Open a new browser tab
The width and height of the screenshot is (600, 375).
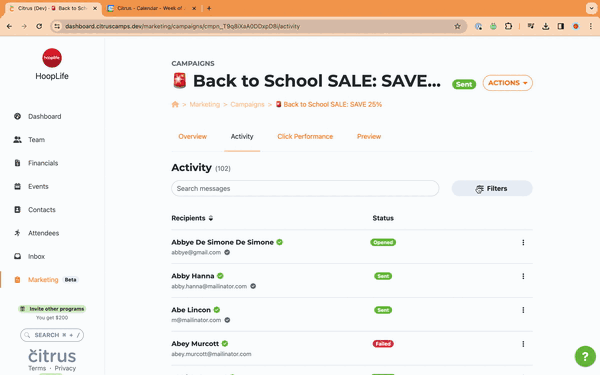[x=209, y=8]
